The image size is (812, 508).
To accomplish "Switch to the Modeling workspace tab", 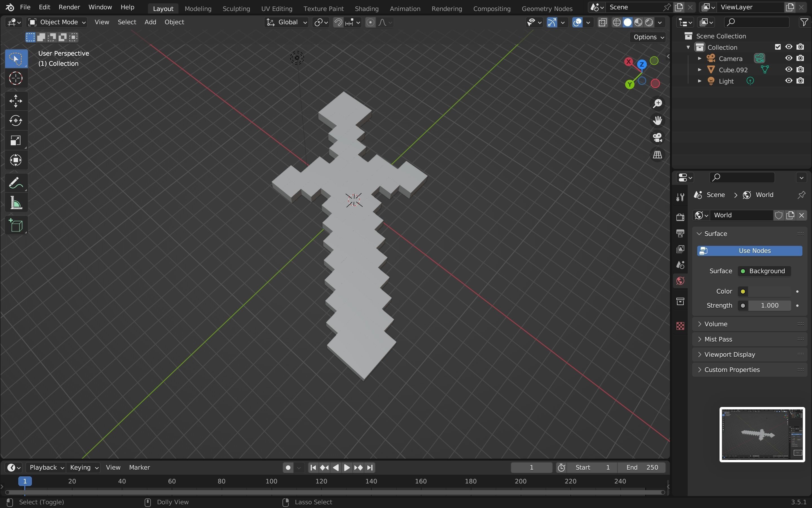I will tap(198, 9).
